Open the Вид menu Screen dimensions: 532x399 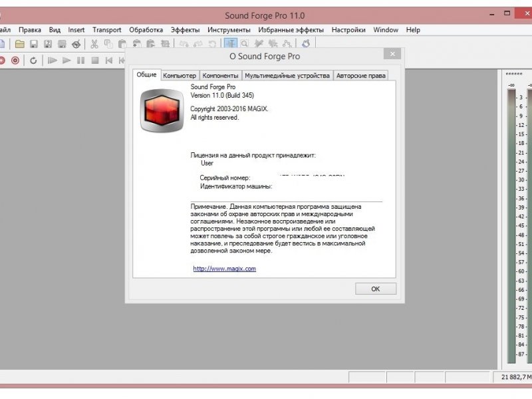click(x=55, y=30)
